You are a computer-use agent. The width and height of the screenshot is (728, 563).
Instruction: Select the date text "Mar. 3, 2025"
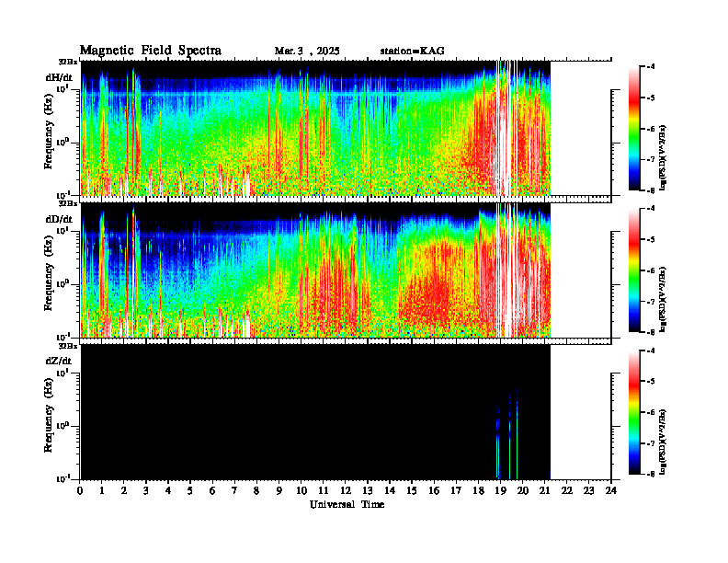pyautogui.click(x=307, y=52)
